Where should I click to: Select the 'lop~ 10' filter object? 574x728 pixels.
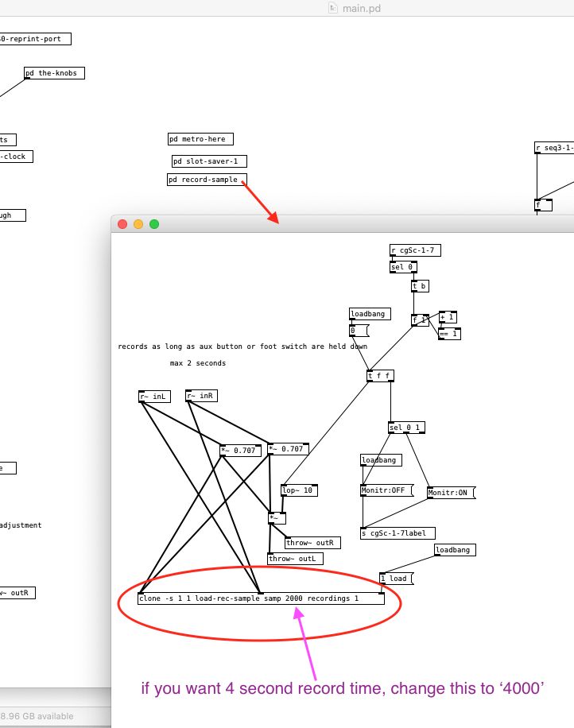point(299,490)
